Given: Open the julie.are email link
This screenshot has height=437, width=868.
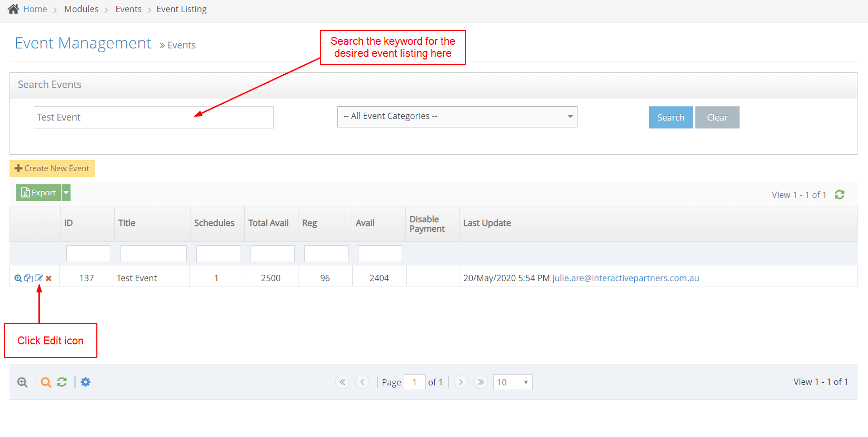Looking at the screenshot, I should coord(625,278).
